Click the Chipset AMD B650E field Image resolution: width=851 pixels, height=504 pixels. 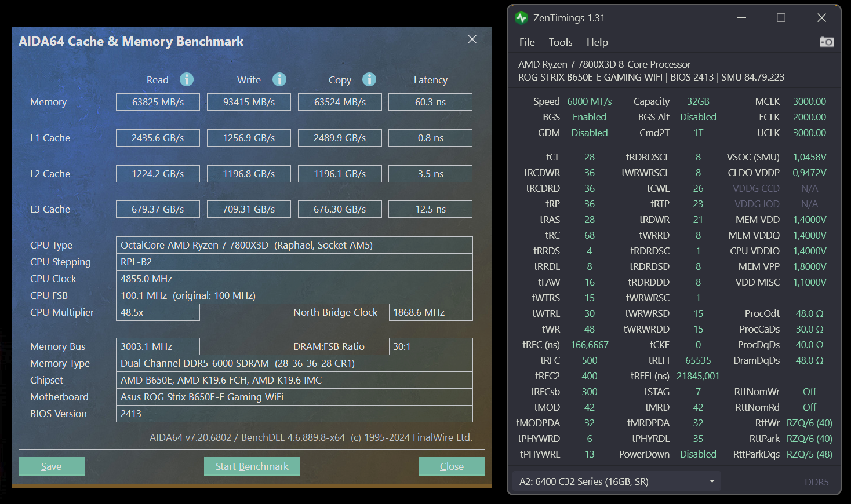[294, 380]
